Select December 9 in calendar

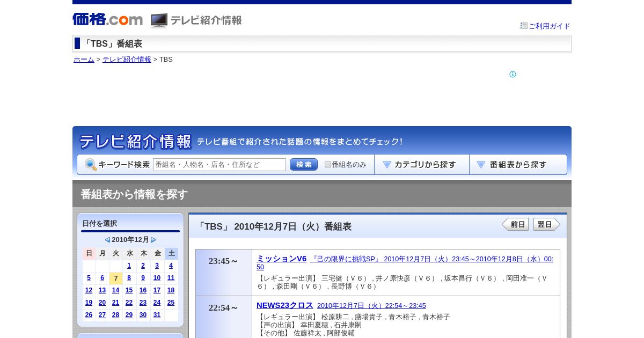[x=143, y=278]
